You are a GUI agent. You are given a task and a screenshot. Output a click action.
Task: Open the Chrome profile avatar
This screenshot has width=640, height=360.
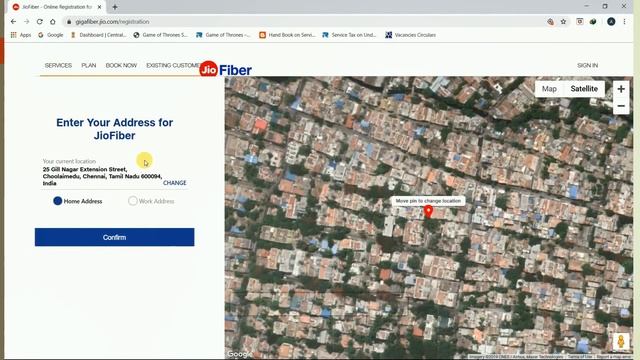(611, 22)
